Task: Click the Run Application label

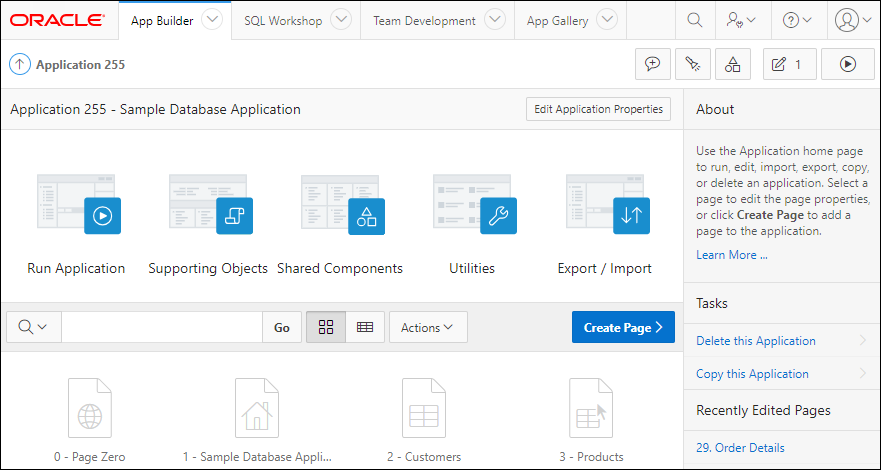Action: 76,268
